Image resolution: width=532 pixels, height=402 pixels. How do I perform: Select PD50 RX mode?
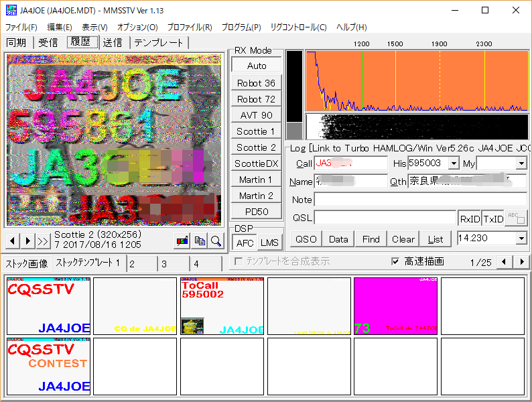(x=257, y=212)
